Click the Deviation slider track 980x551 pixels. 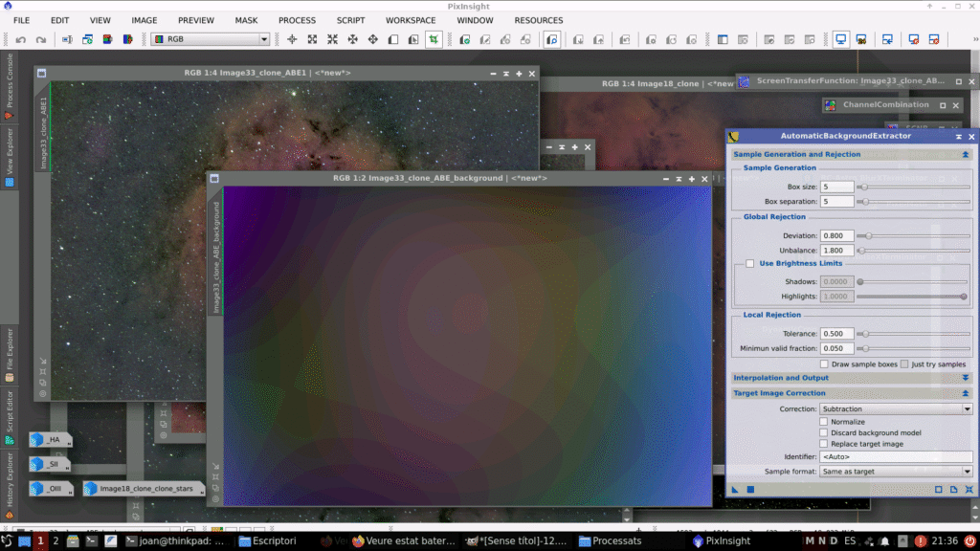pyautogui.click(x=914, y=235)
